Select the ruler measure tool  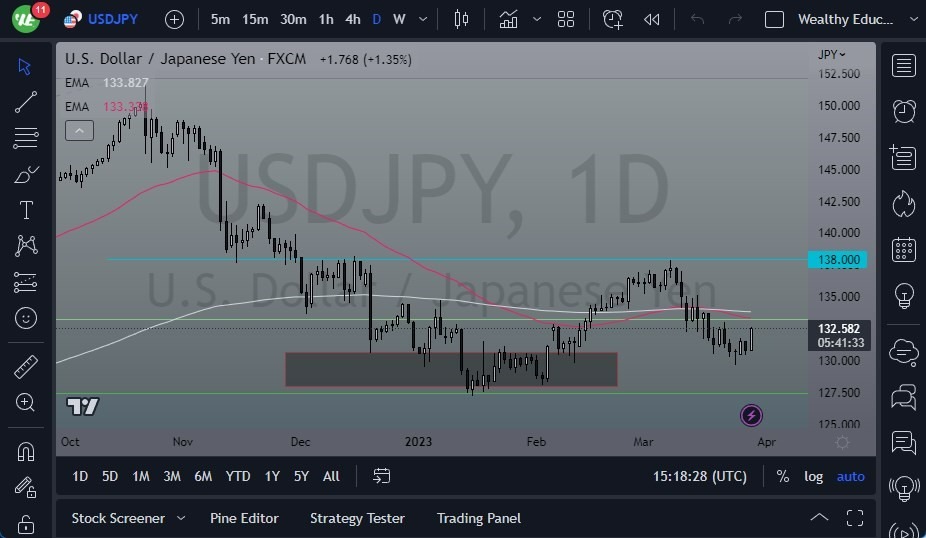25,367
